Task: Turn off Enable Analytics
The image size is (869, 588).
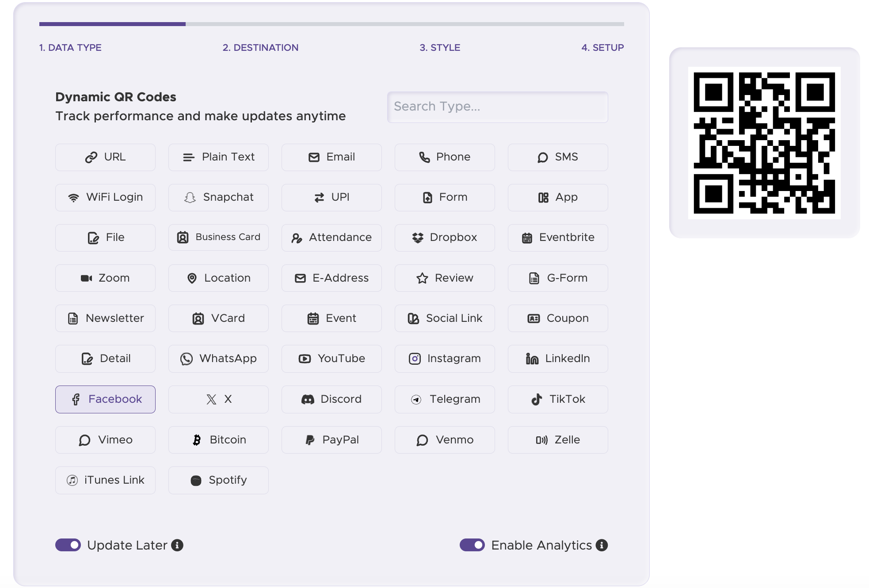Action: [x=472, y=545]
